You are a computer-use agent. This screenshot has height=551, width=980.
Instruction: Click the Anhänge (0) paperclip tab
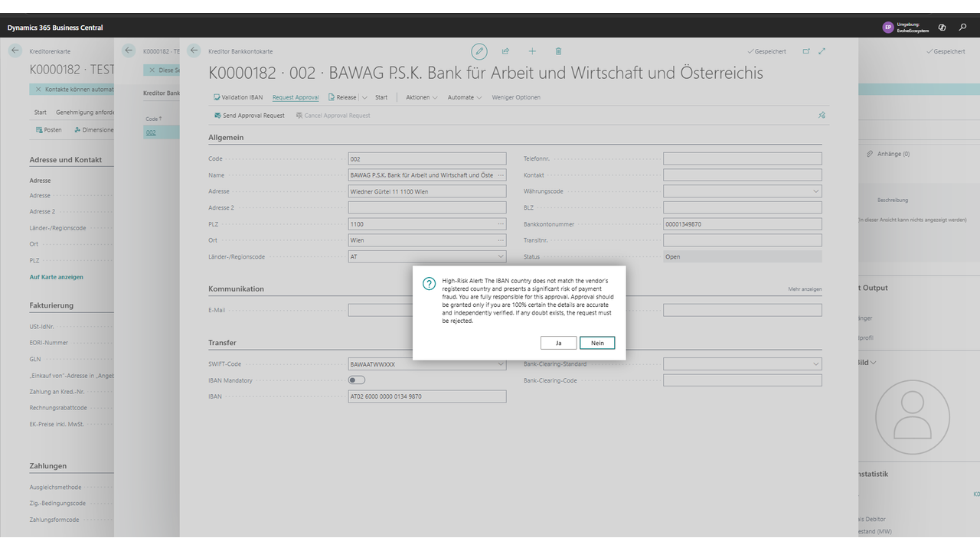(x=888, y=154)
